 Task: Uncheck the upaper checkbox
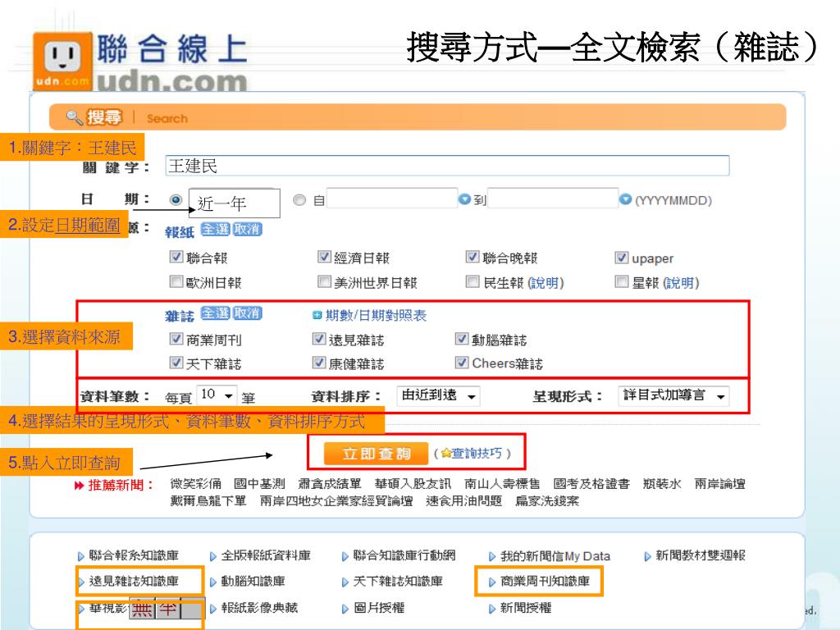621,258
